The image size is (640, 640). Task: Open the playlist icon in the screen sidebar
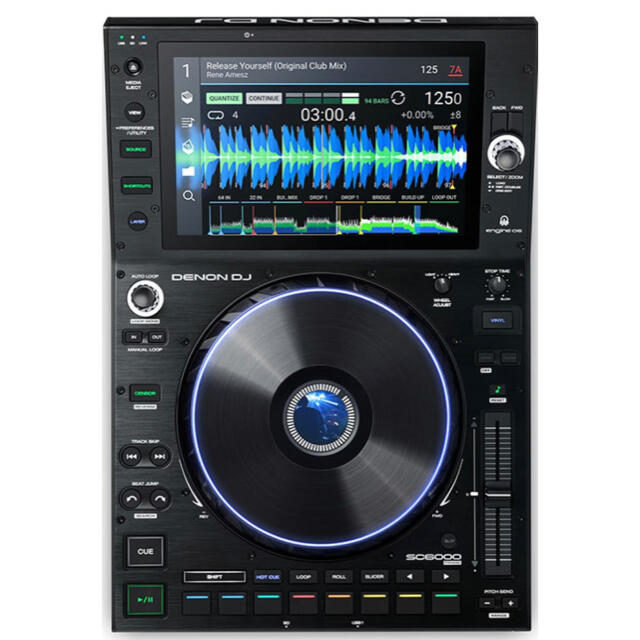point(187,122)
